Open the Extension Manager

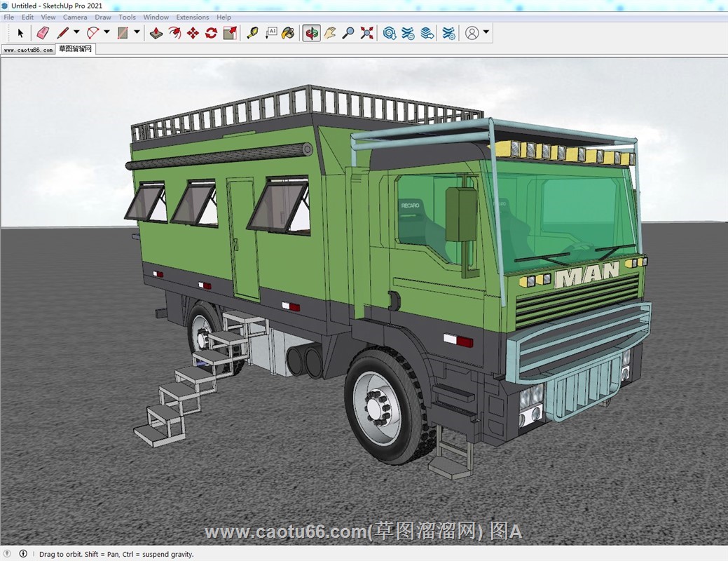(x=449, y=33)
